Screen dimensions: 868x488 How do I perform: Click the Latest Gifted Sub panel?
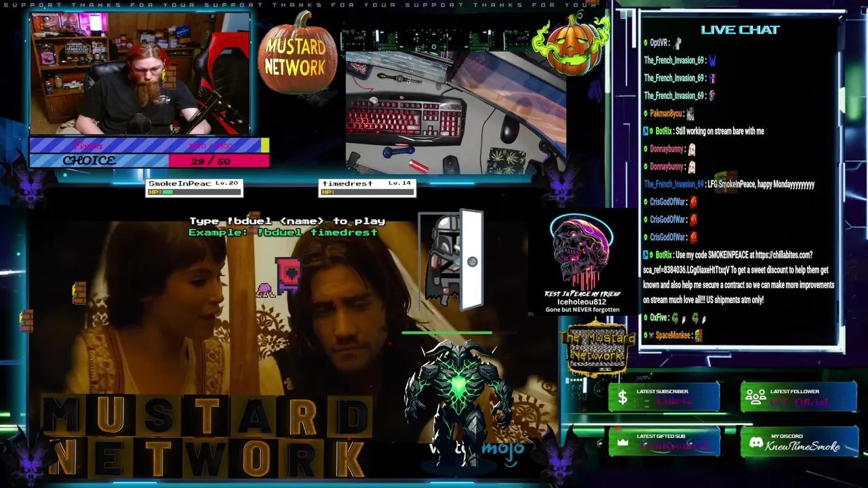point(664,442)
